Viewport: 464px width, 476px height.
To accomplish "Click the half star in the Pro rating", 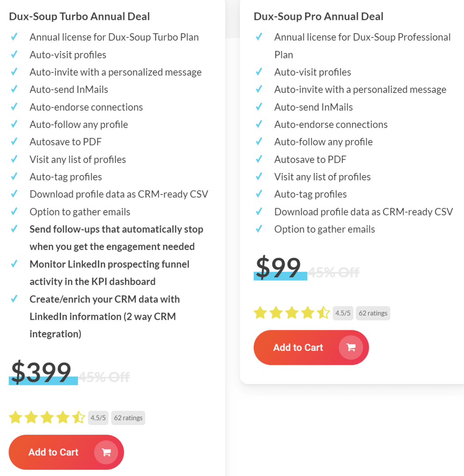I will coord(324,313).
